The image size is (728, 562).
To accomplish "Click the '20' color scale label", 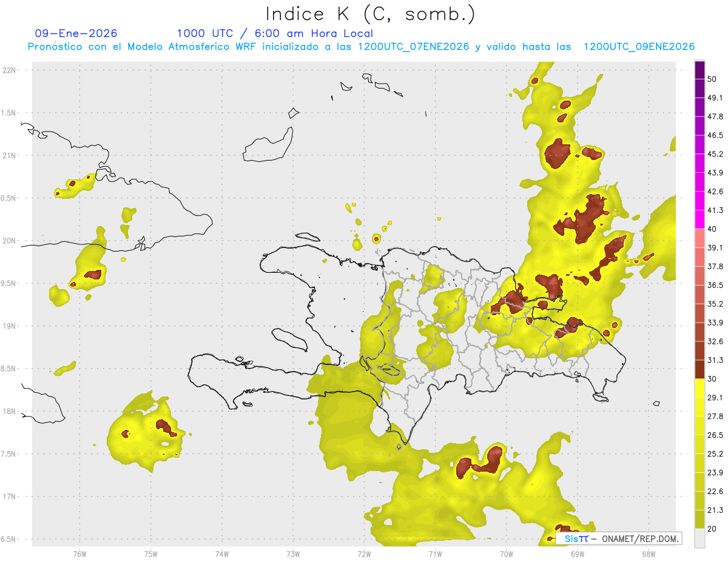I will 713,529.
